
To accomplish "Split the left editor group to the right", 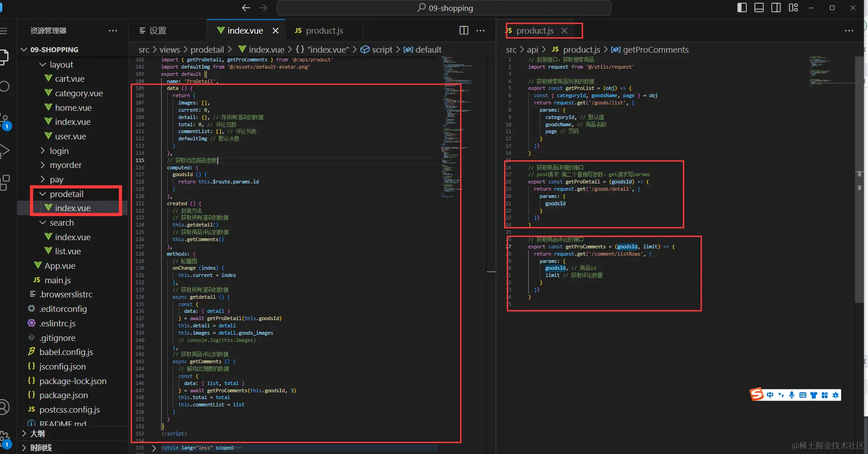I will click(x=464, y=30).
